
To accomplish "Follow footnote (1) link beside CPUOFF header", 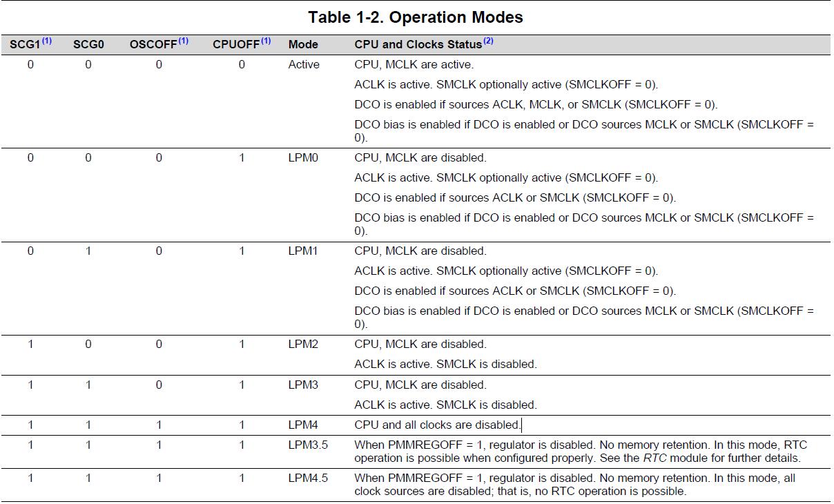I will click(266, 41).
